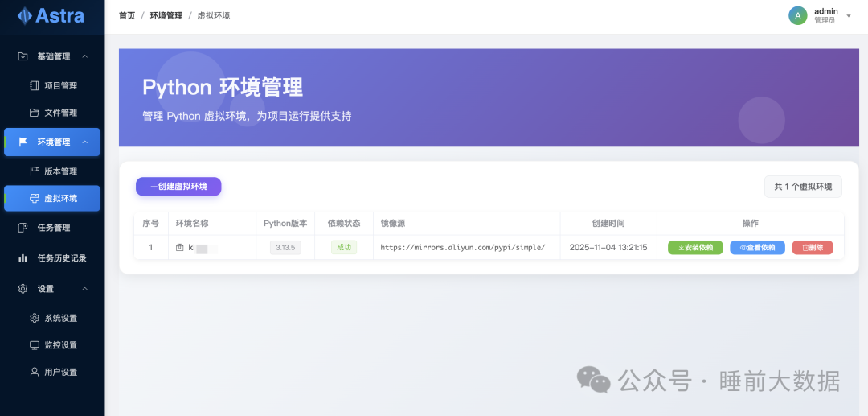Click the 虚拟环境 sidebar icon
This screenshot has width=868, height=416.
(x=35, y=199)
